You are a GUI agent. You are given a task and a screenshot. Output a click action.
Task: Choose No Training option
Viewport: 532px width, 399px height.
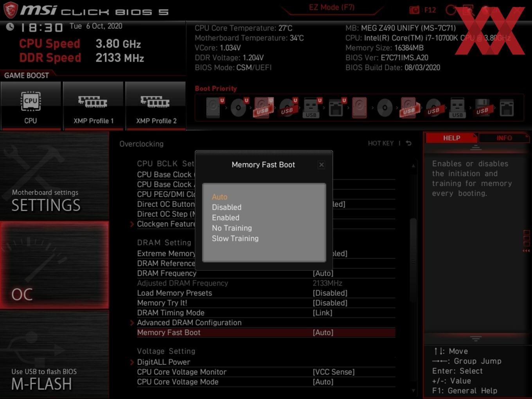pyautogui.click(x=232, y=228)
